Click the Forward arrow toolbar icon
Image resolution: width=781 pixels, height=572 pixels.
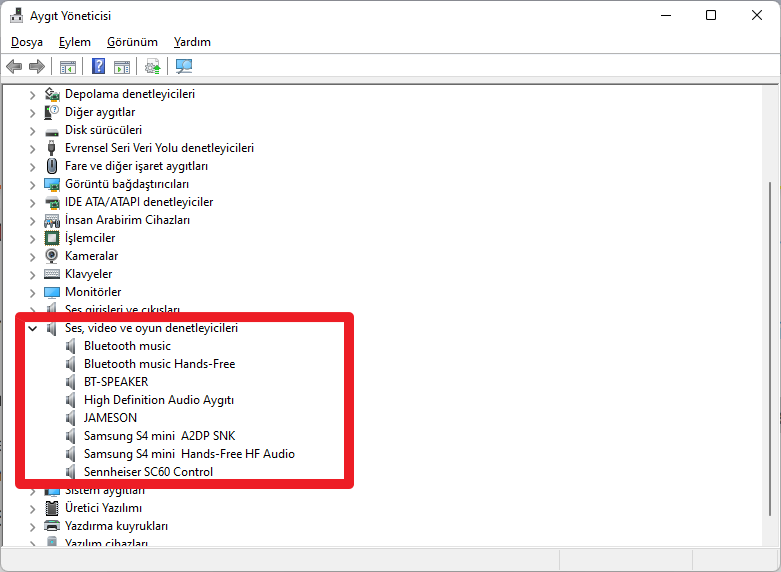[x=37, y=67]
